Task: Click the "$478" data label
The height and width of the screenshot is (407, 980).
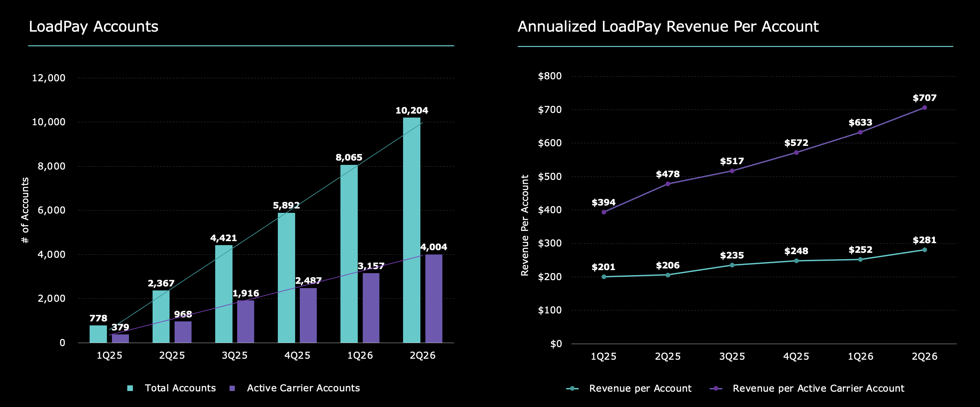Action: coord(668,174)
